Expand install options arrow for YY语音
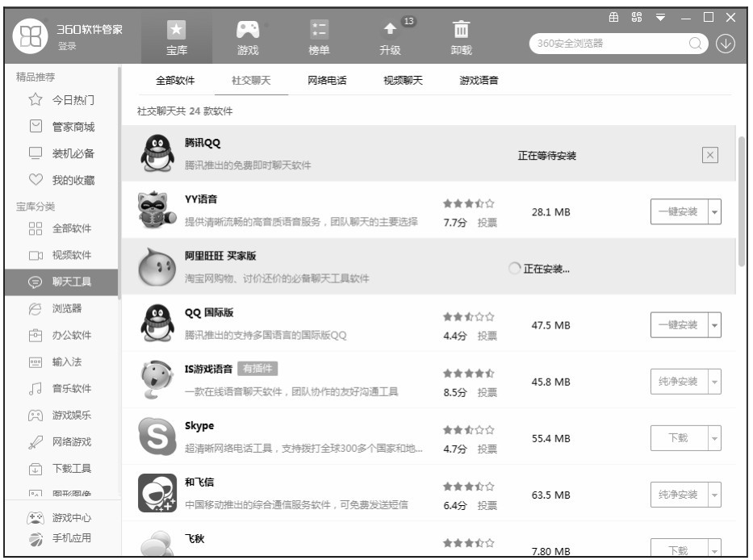 tap(714, 211)
